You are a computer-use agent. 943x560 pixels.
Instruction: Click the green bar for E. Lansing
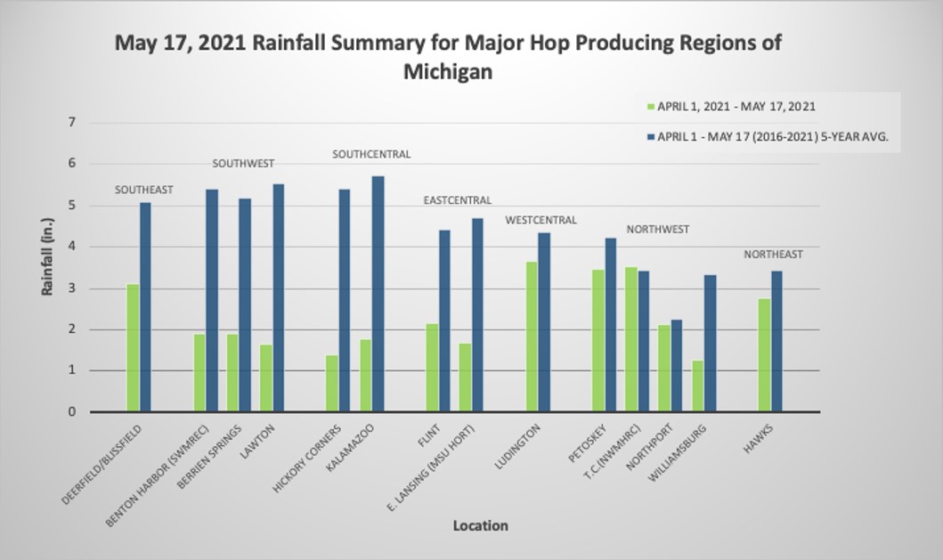click(x=465, y=377)
